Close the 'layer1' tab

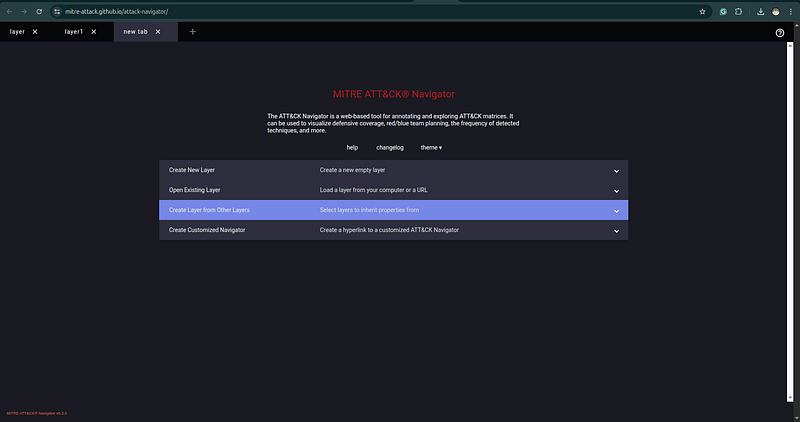94,32
